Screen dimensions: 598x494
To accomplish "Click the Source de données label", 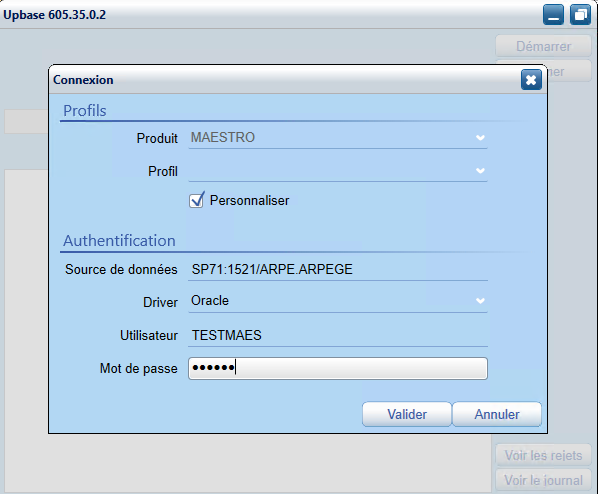I will pos(121,269).
